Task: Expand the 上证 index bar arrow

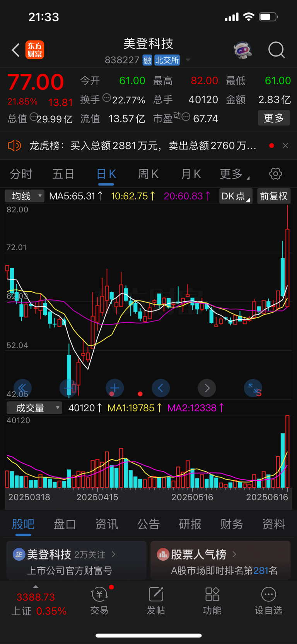Action: pyautogui.click(x=36, y=587)
